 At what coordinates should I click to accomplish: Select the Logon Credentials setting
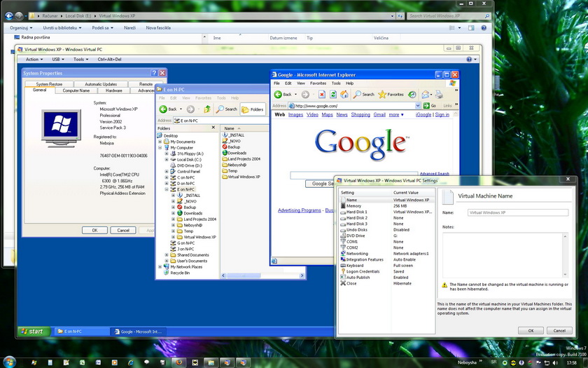coord(363,271)
